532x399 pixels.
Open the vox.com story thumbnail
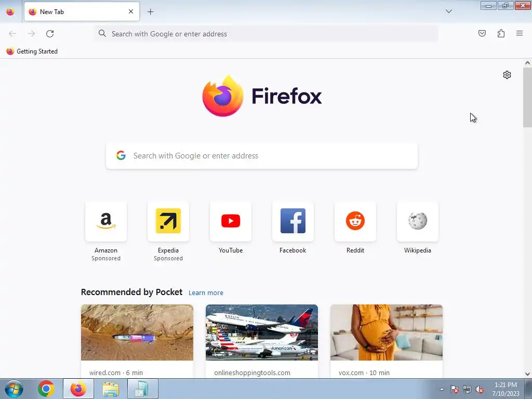(387, 332)
